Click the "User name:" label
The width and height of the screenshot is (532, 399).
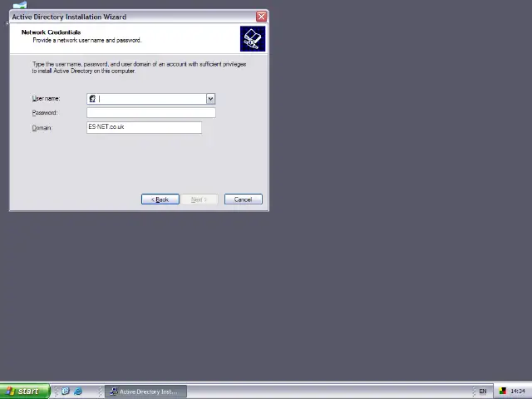pyautogui.click(x=47, y=99)
